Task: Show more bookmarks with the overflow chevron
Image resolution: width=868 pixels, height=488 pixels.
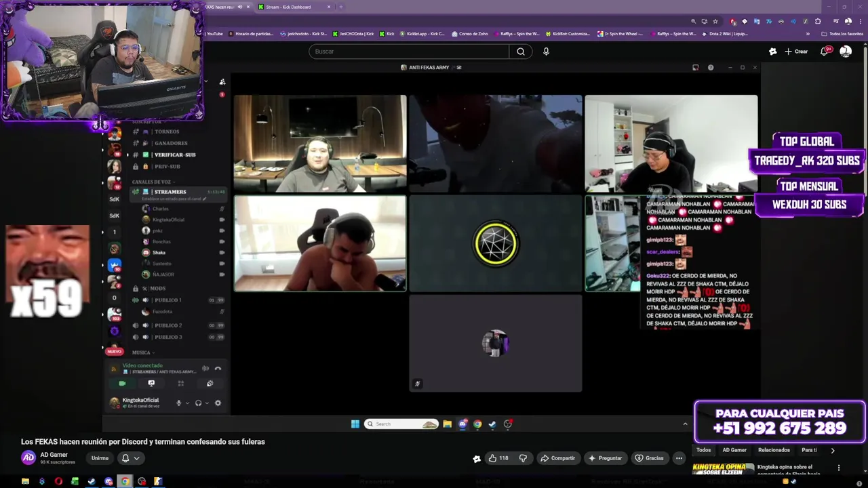Action: pyautogui.click(x=808, y=34)
